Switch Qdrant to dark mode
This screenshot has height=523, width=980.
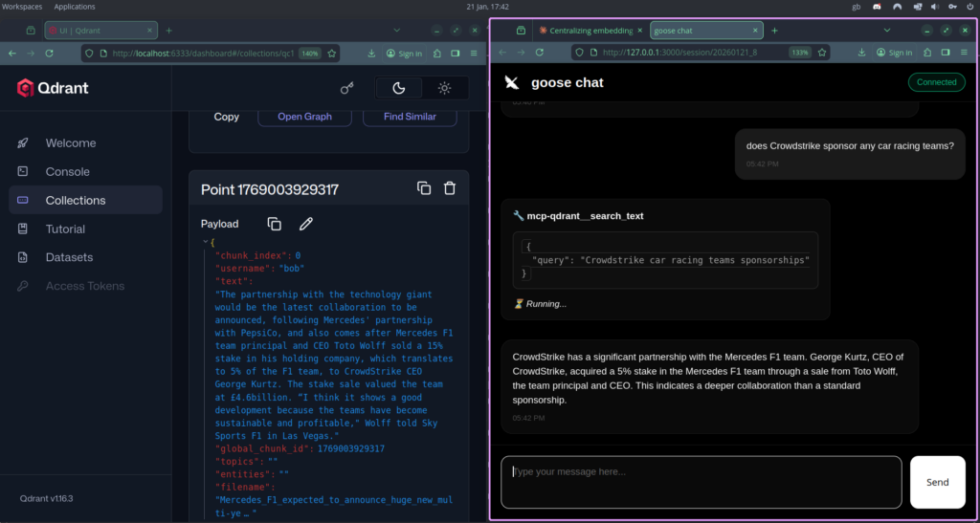[399, 88]
